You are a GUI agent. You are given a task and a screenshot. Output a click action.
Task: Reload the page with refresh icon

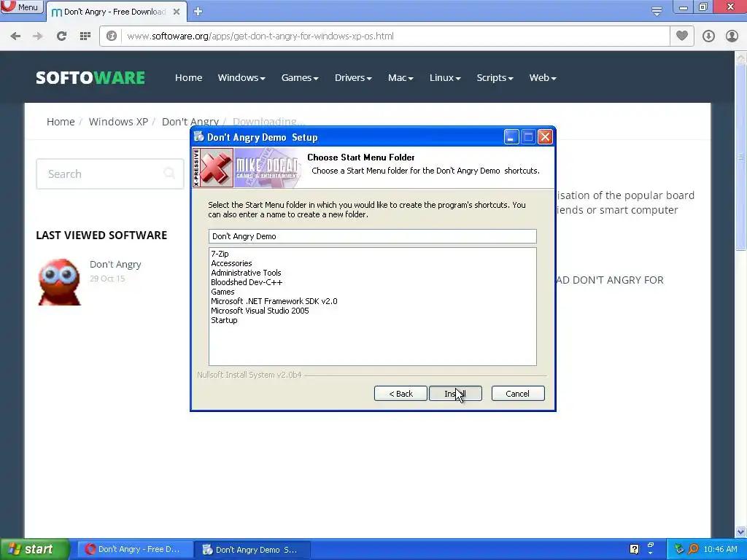click(x=61, y=36)
